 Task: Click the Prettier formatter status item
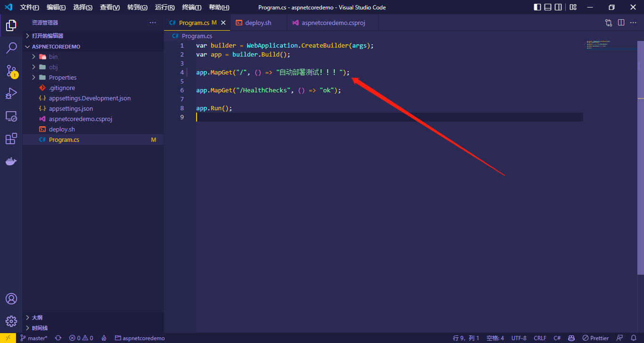click(595, 338)
